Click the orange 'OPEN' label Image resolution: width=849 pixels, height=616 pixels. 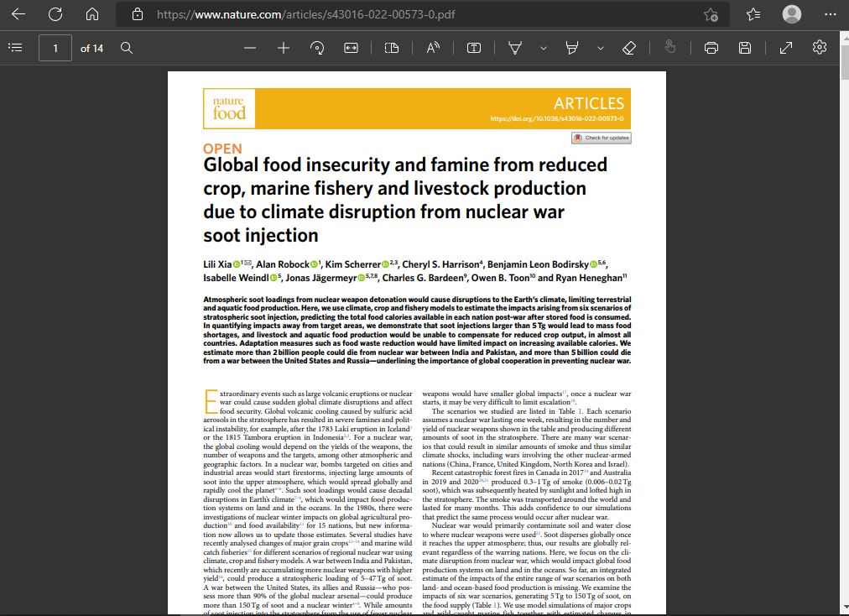[222, 149]
